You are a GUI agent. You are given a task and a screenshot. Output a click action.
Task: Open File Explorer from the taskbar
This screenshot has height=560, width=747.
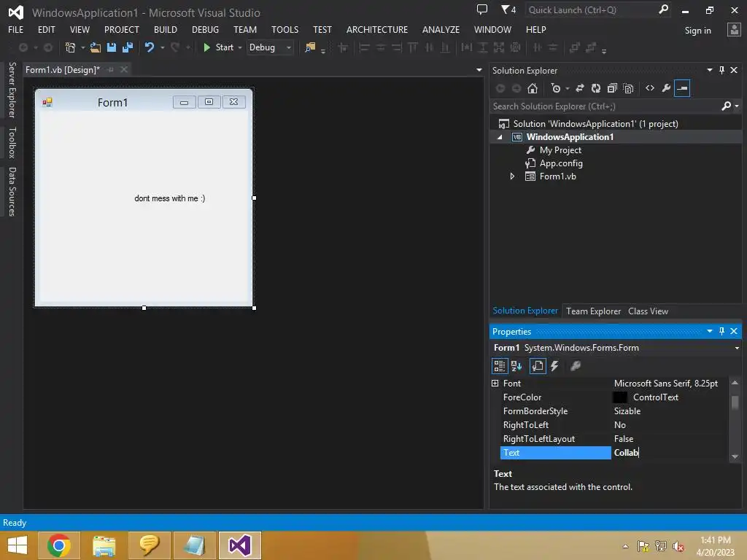[x=104, y=545]
